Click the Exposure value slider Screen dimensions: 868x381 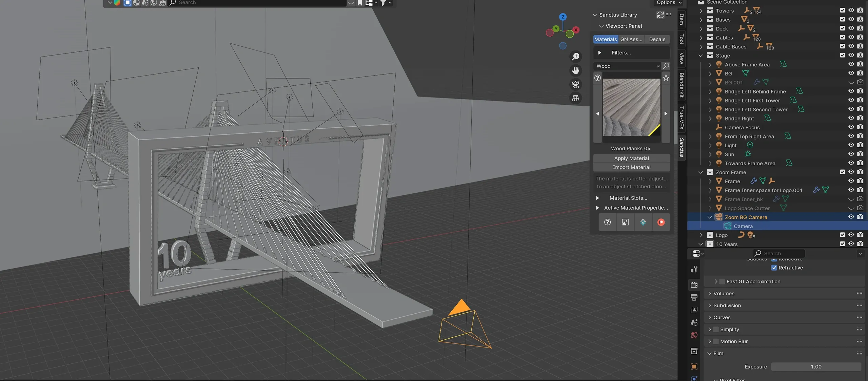click(816, 366)
